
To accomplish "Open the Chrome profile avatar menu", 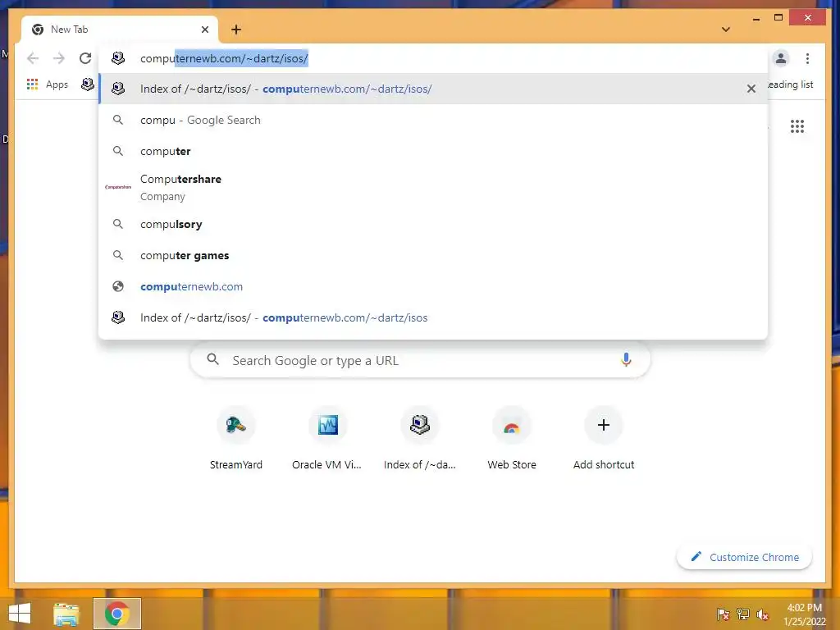I will click(x=781, y=58).
